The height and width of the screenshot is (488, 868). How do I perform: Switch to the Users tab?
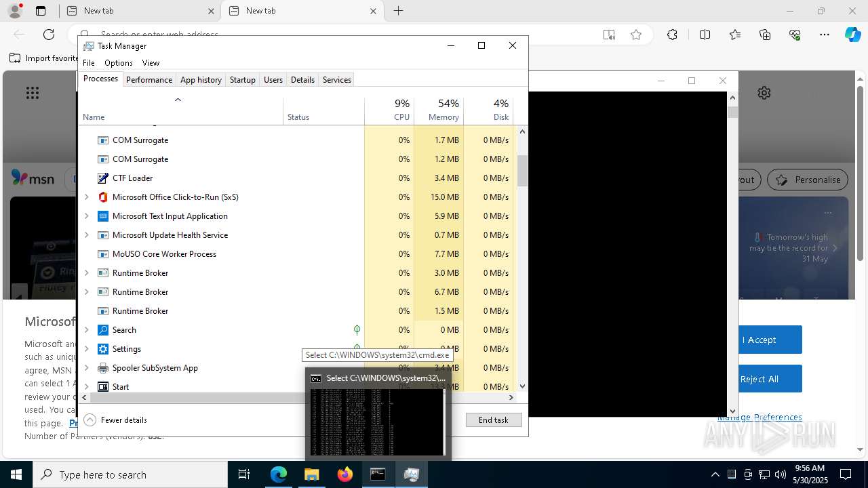pyautogui.click(x=273, y=80)
